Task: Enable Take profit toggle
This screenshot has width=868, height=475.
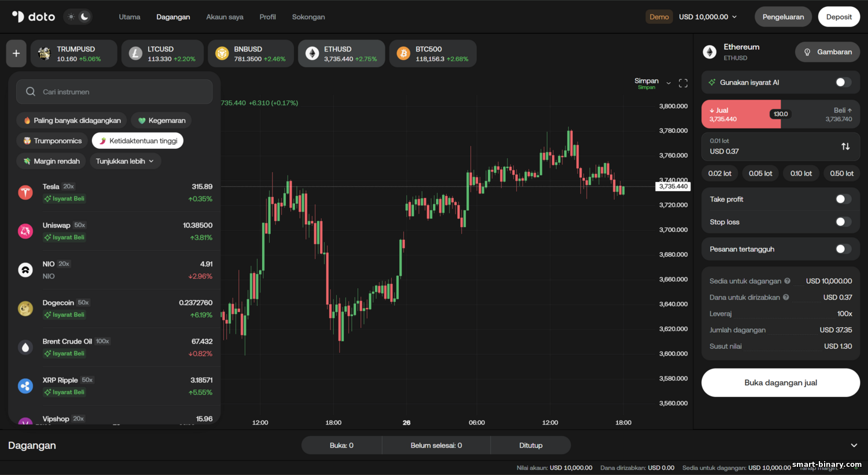Action: coord(843,199)
